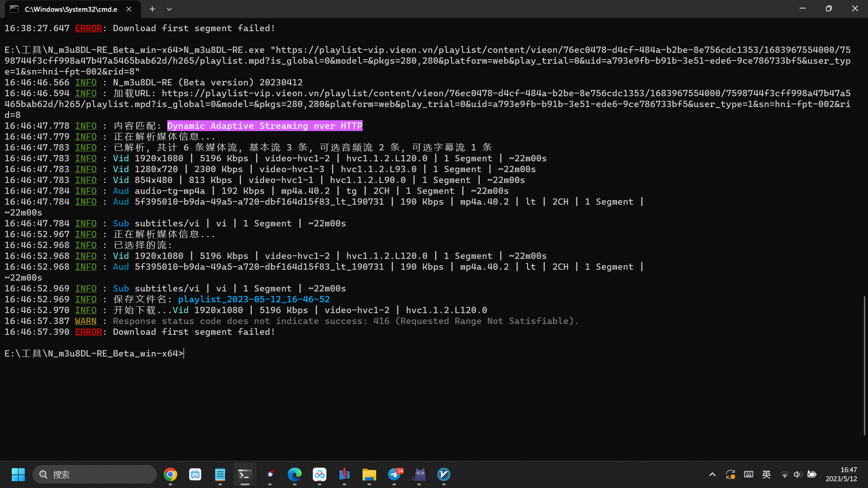868x488 pixels.
Task: Click the INFO label at 16:46:46.566
Action: point(85,83)
